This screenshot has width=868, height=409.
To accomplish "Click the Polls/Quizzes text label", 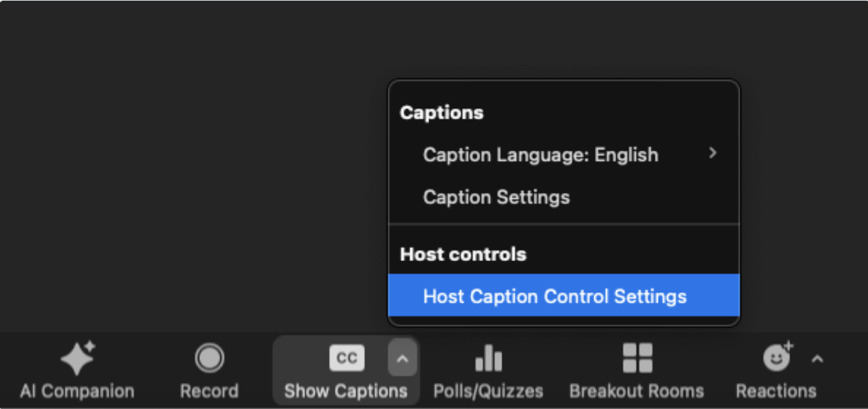I will (489, 391).
